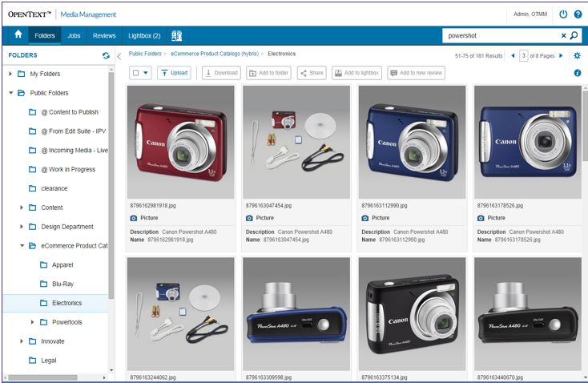This screenshot has width=588, height=383.
Task: Select the @ From Edit Suite - IPV folder
Action: coord(74,131)
